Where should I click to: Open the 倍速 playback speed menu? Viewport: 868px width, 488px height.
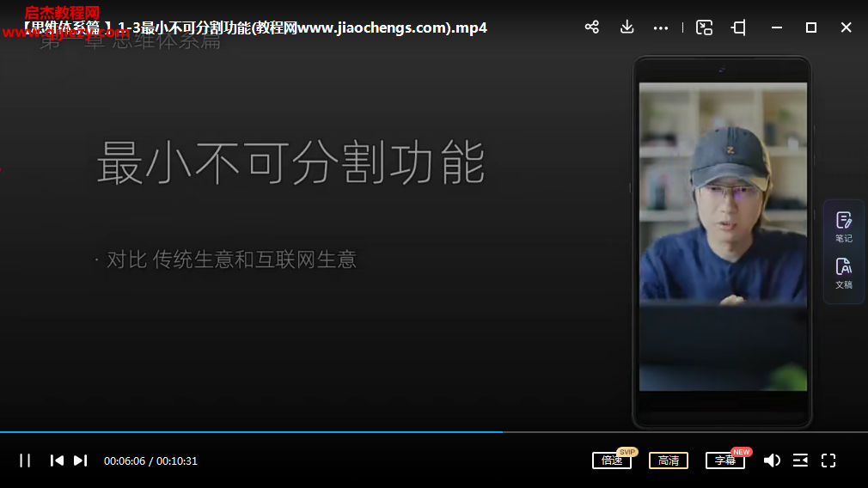coord(612,461)
